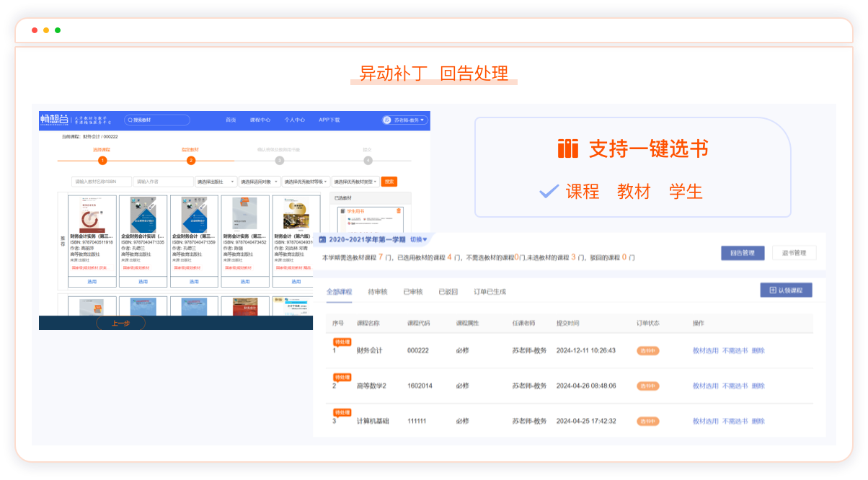
Task: Click the grey step 3 circle
Action: click(280, 161)
